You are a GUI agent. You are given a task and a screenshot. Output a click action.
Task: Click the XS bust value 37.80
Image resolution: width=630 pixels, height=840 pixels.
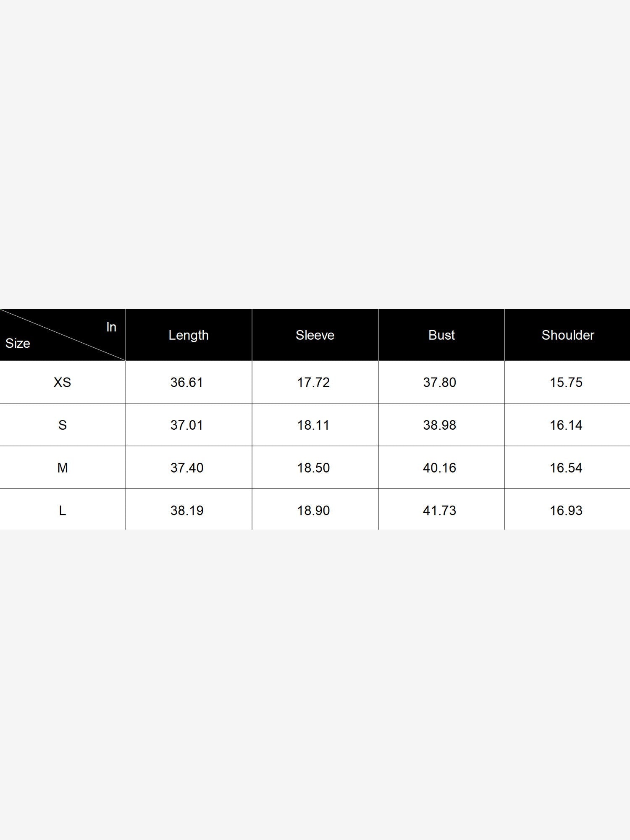(440, 382)
